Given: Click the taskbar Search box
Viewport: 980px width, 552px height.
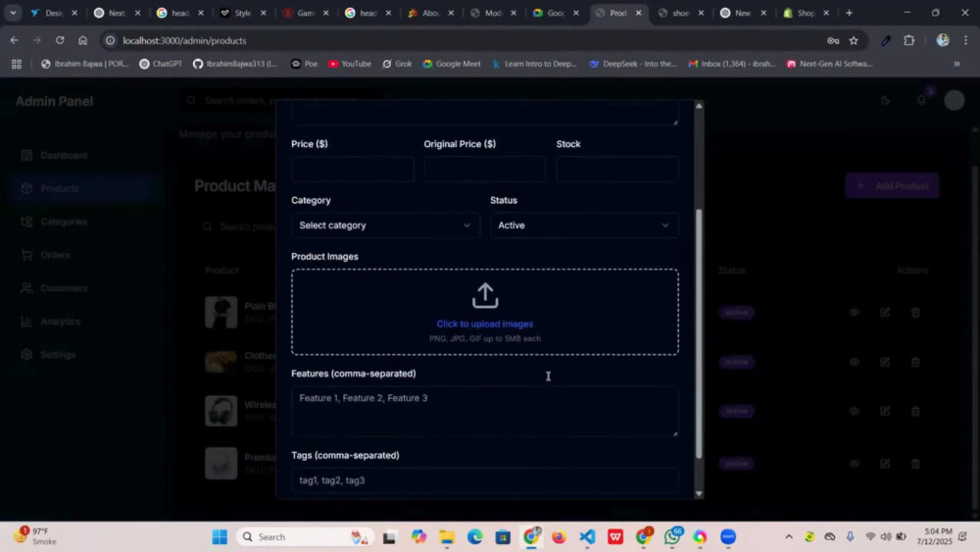Looking at the screenshot, I should click(x=306, y=537).
